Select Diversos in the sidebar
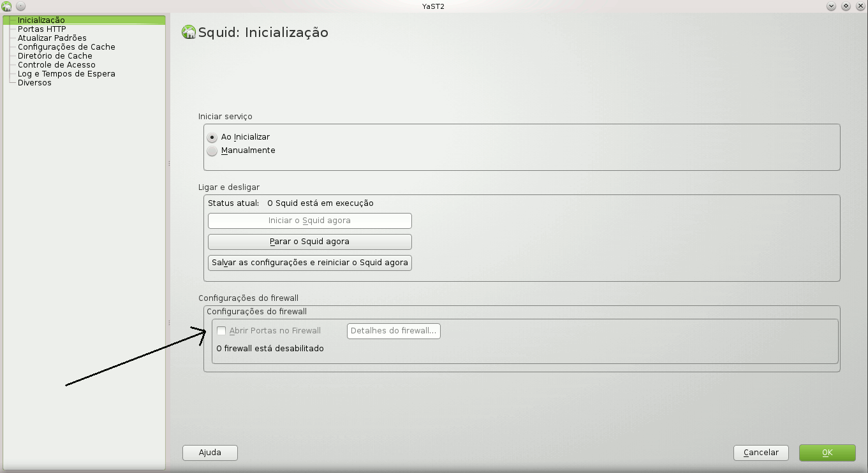 click(34, 82)
